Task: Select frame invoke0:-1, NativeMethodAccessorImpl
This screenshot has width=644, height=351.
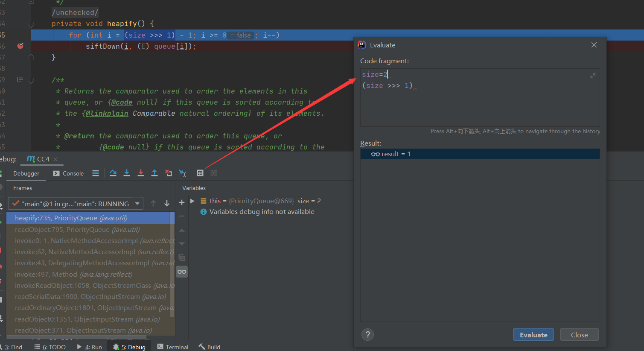Action: pos(88,241)
